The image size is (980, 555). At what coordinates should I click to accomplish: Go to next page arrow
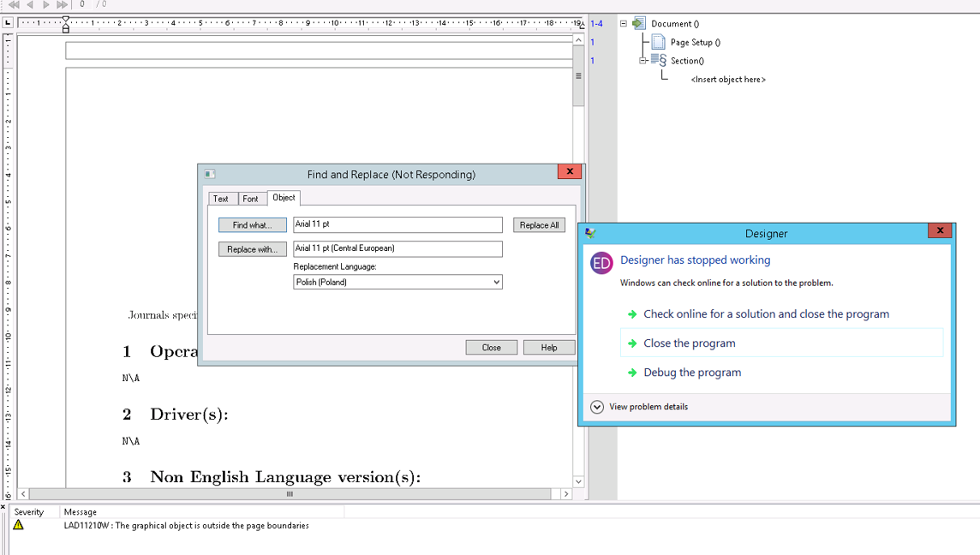tap(46, 5)
